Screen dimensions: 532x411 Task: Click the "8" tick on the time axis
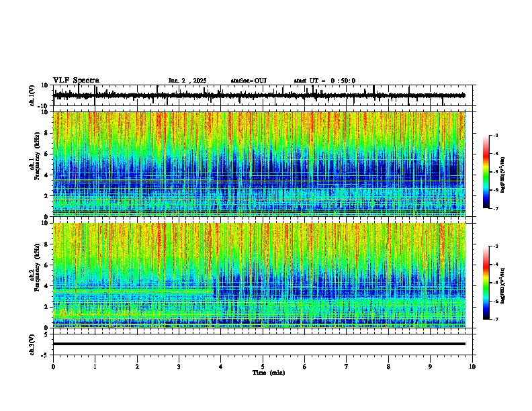click(388, 367)
